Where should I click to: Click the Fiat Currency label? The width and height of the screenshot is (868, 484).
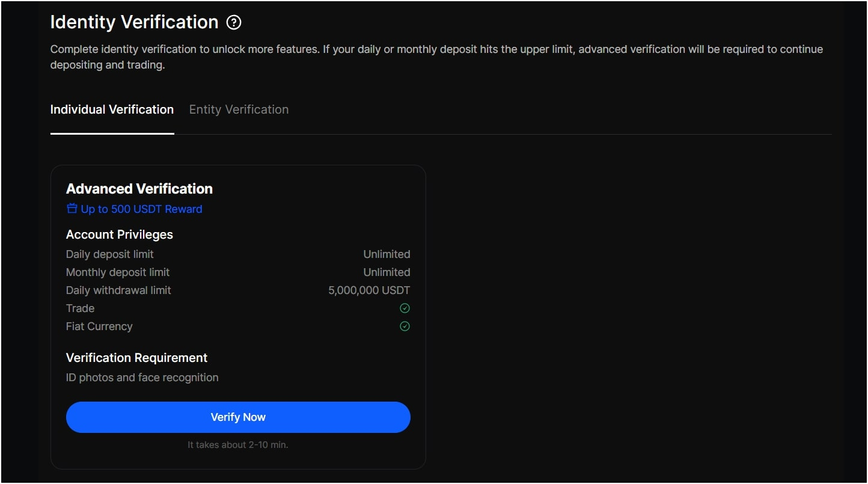(99, 326)
